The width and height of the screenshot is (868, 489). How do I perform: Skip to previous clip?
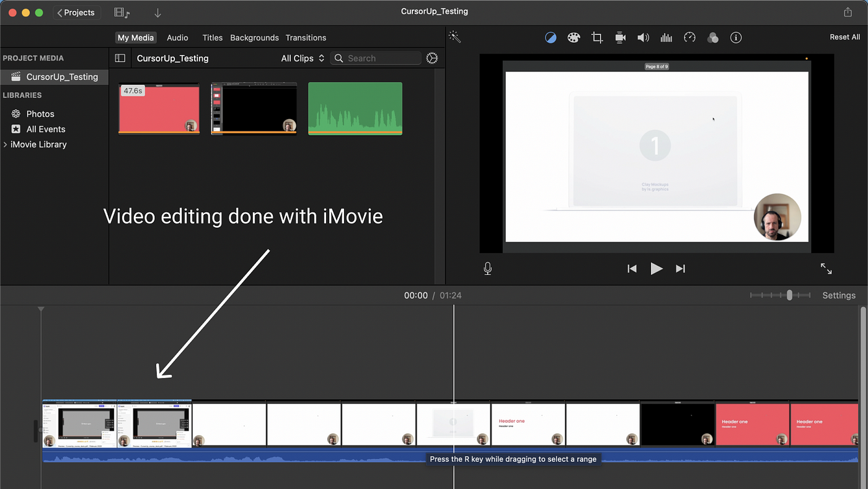point(632,269)
